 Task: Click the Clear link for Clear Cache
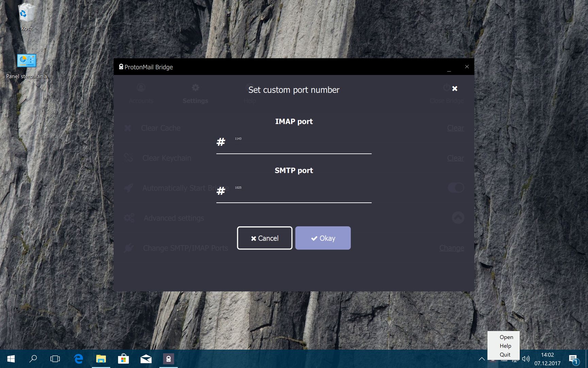[x=455, y=128]
